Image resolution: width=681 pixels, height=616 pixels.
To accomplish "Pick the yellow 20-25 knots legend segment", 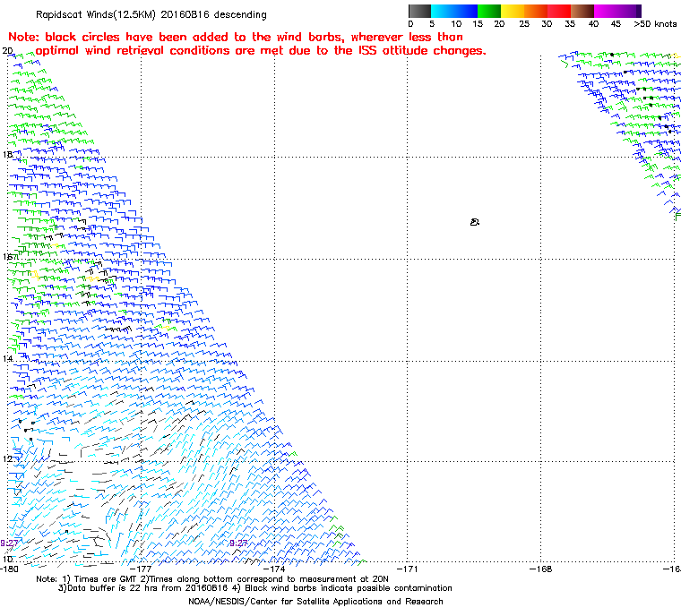I will [513, 11].
